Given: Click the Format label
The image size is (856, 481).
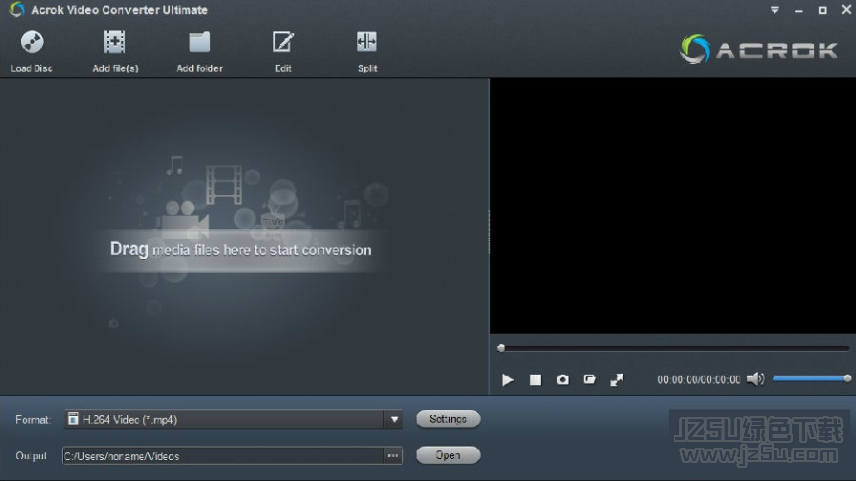Looking at the screenshot, I should pyautogui.click(x=33, y=420).
